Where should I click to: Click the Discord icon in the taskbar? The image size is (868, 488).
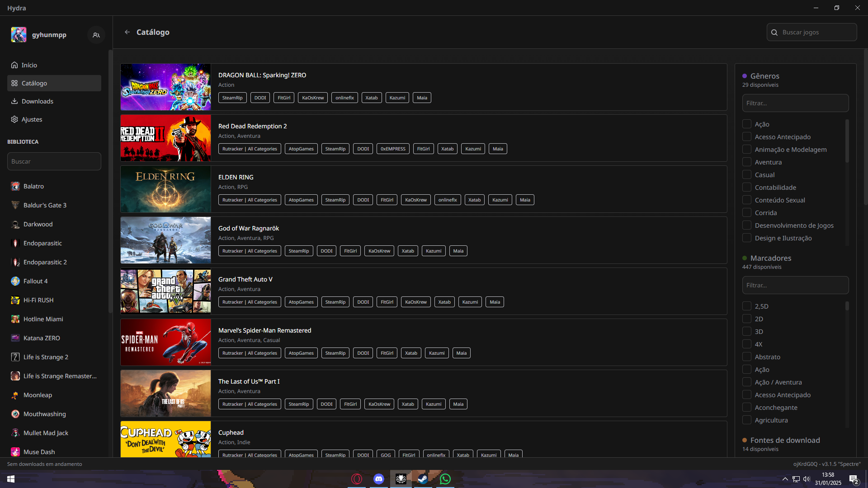click(378, 479)
